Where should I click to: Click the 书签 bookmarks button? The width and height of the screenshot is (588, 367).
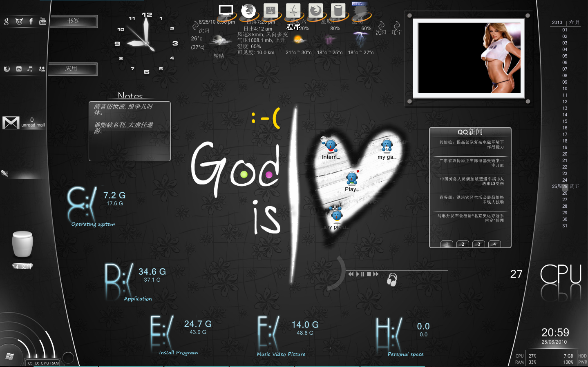[x=73, y=21]
